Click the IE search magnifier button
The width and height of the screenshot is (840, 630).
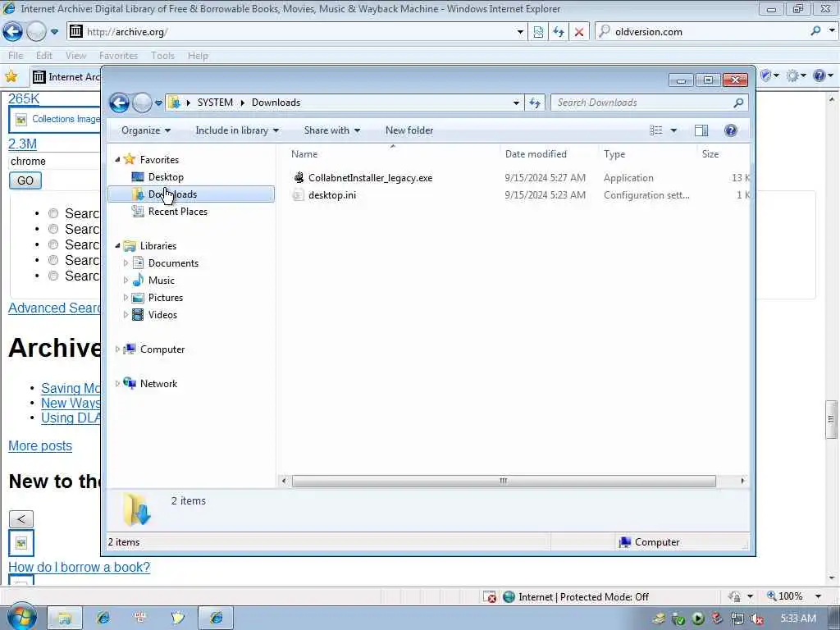click(815, 31)
